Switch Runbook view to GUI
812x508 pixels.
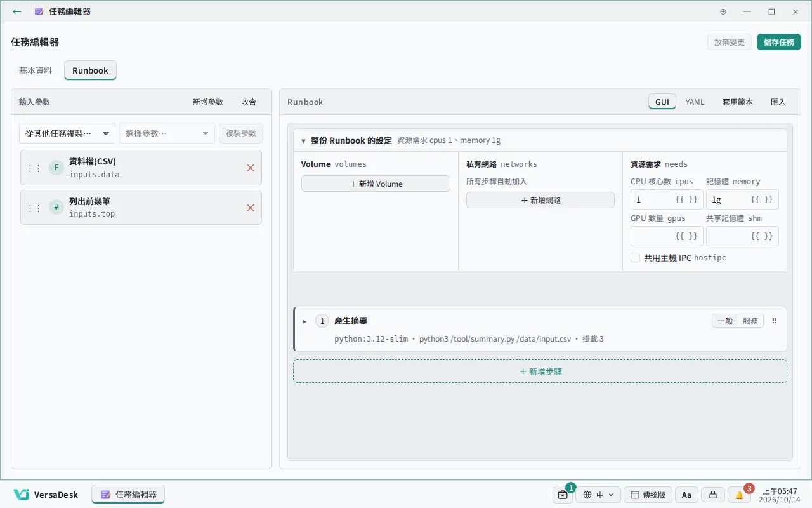[662, 102]
